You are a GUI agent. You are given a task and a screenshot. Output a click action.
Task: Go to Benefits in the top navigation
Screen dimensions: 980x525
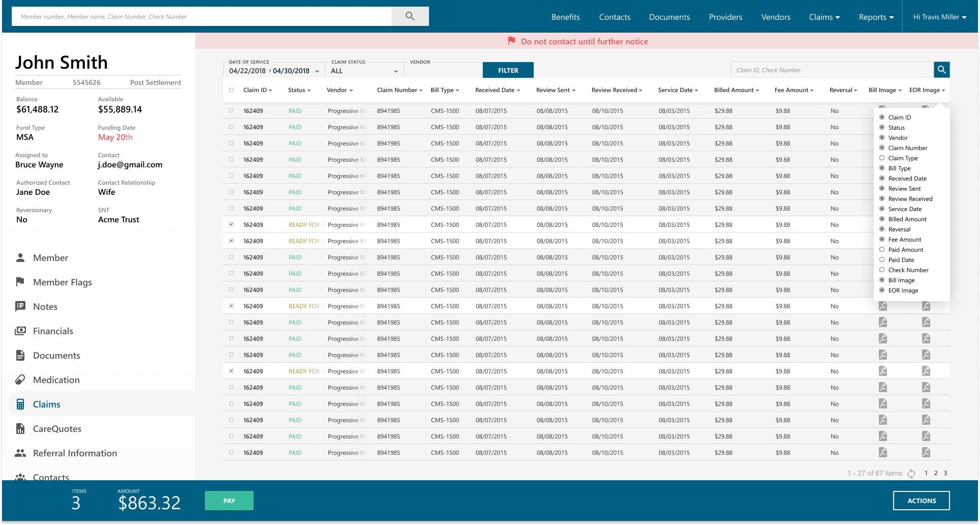(566, 17)
